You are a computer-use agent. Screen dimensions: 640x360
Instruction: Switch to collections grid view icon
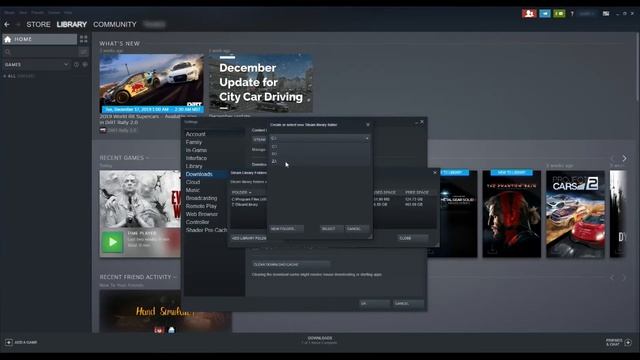click(x=84, y=39)
